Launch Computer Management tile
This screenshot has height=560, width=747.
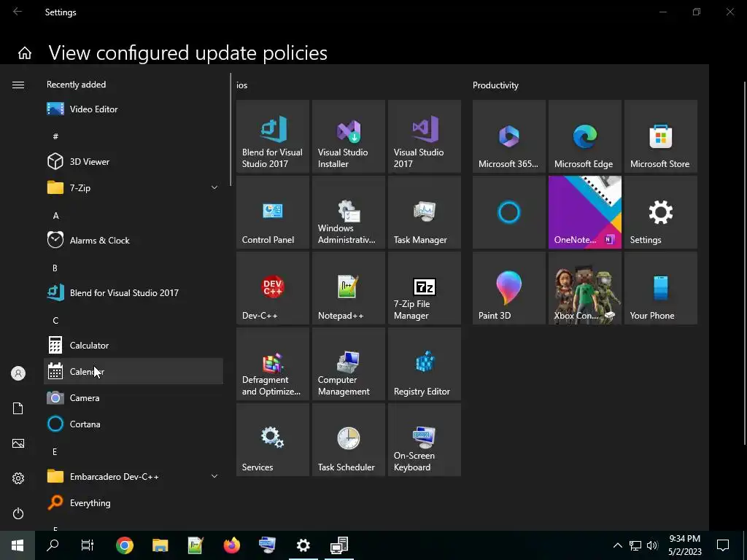click(348, 364)
